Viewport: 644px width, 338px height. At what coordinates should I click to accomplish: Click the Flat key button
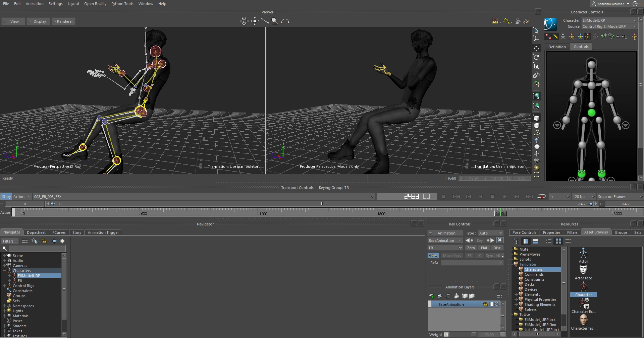pyautogui.click(x=484, y=248)
